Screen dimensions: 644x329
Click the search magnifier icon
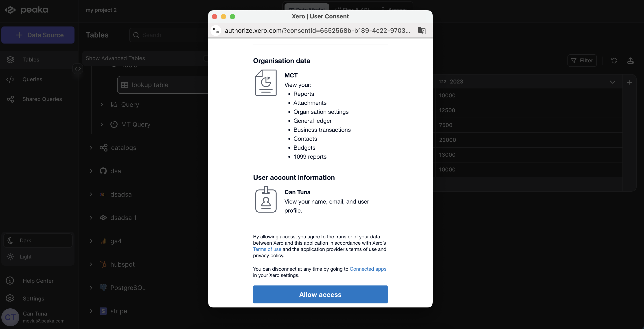tap(136, 35)
